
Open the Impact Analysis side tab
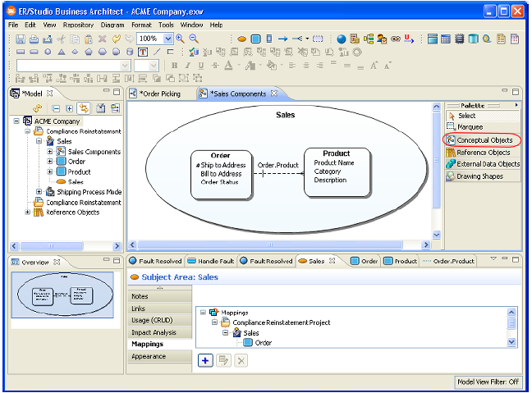click(x=160, y=332)
